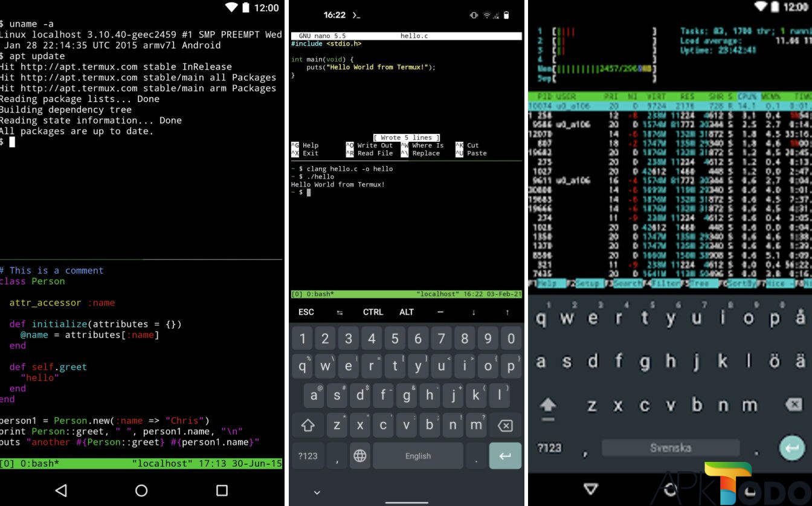
Task: Toggle the ALT extra key
Action: tap(407, 312)
